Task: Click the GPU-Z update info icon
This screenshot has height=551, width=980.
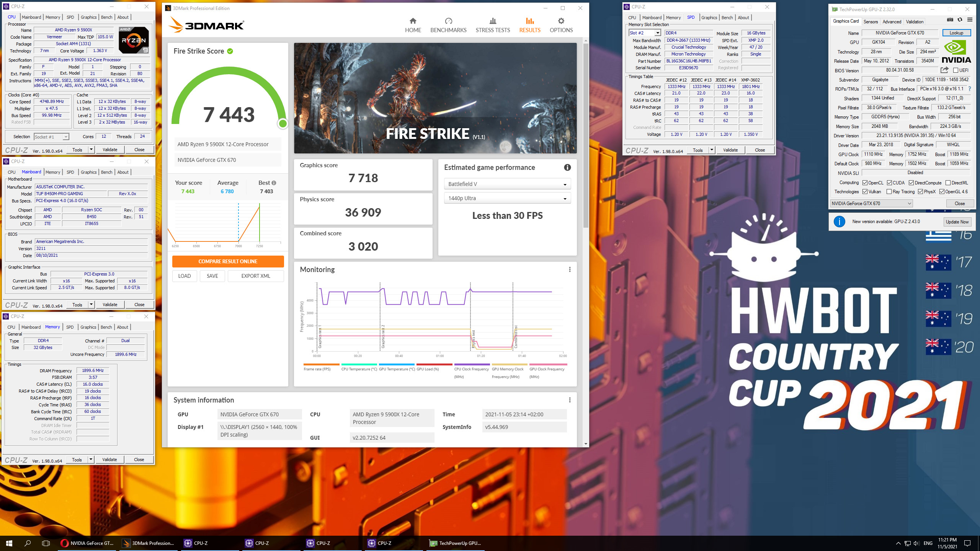Action: 839,222
